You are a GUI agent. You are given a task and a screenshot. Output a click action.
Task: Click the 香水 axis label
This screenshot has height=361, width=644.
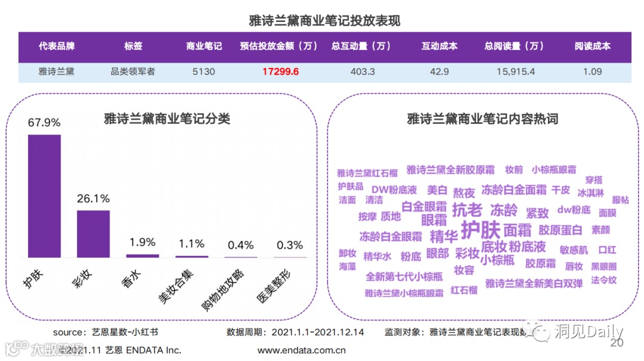[131, 279]
